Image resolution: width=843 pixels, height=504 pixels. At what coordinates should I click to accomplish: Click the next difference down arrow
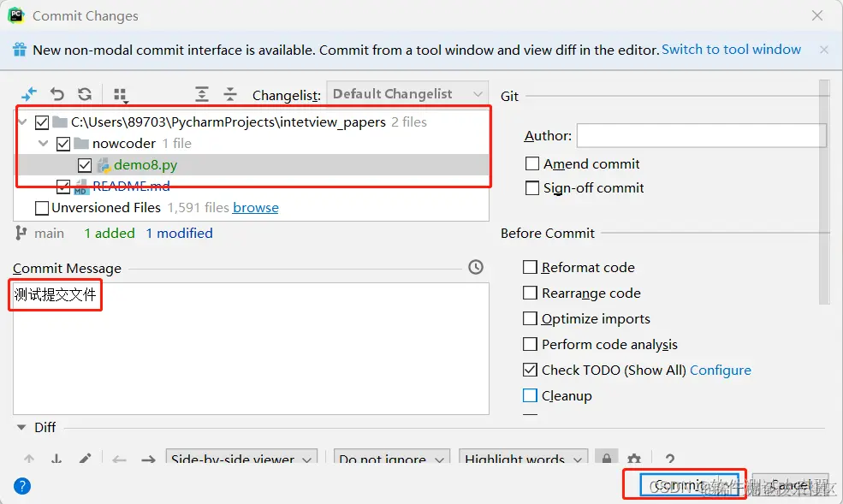tap(56, 459)
